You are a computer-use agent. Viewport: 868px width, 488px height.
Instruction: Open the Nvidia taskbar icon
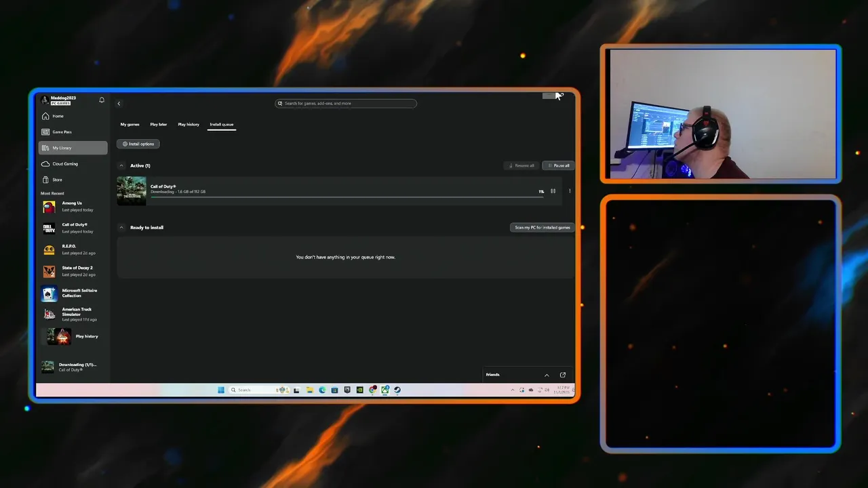tap(359, 390)
